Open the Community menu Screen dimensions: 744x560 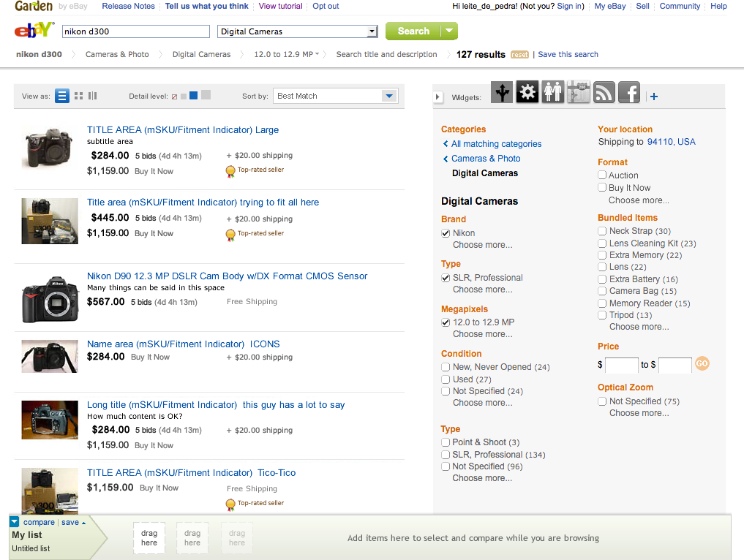[x=680, y=6]
